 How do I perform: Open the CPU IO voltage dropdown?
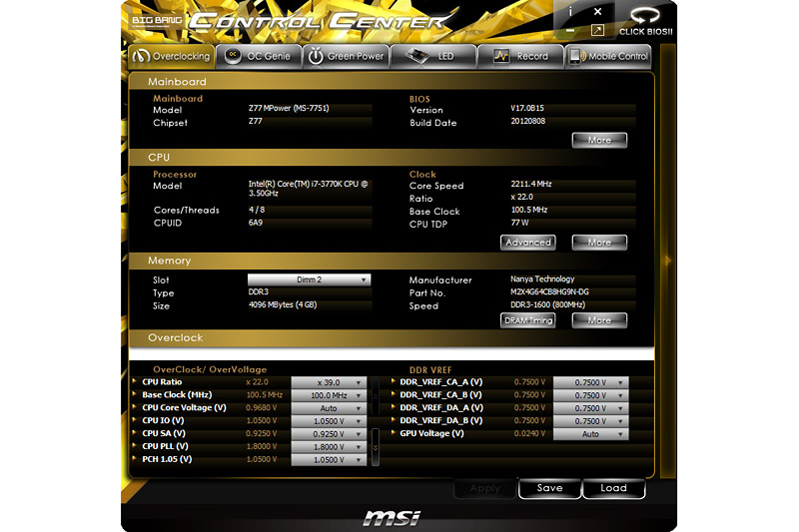point(329,421)
